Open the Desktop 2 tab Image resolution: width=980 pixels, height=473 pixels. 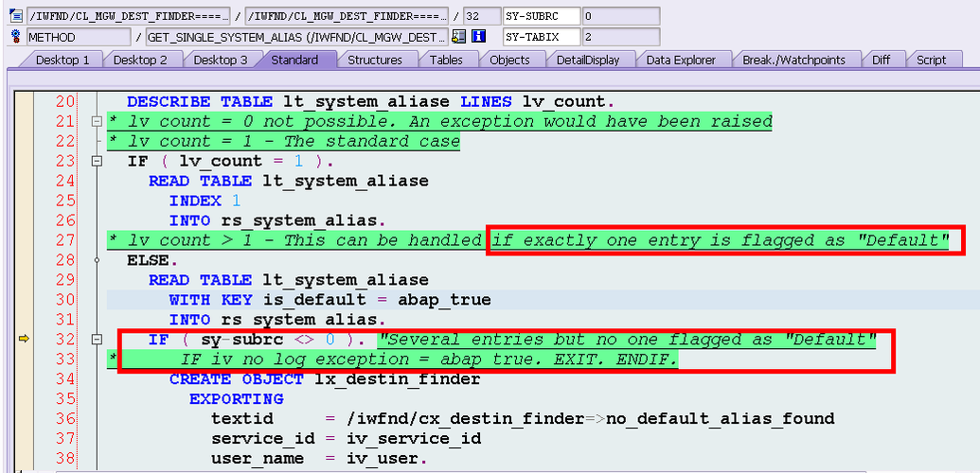click(x=140, y=60)
